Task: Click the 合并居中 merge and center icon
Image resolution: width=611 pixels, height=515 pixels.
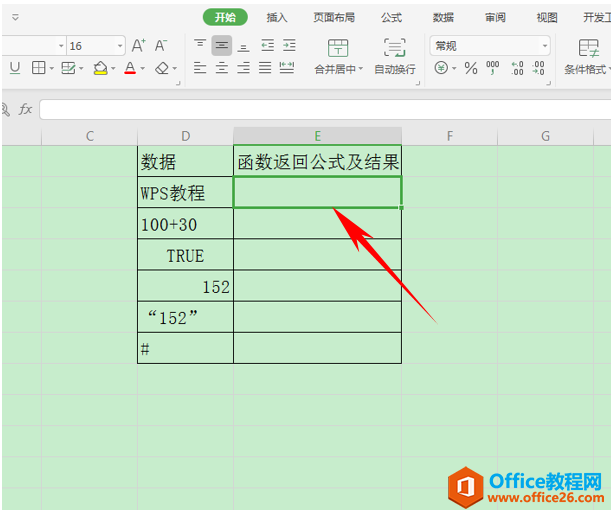Action: (x=337, y=48)
